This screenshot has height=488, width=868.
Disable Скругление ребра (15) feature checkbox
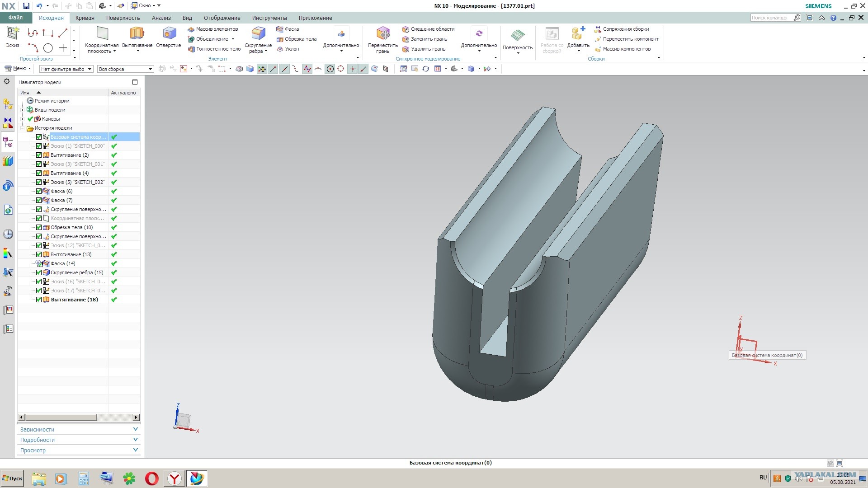39,272
